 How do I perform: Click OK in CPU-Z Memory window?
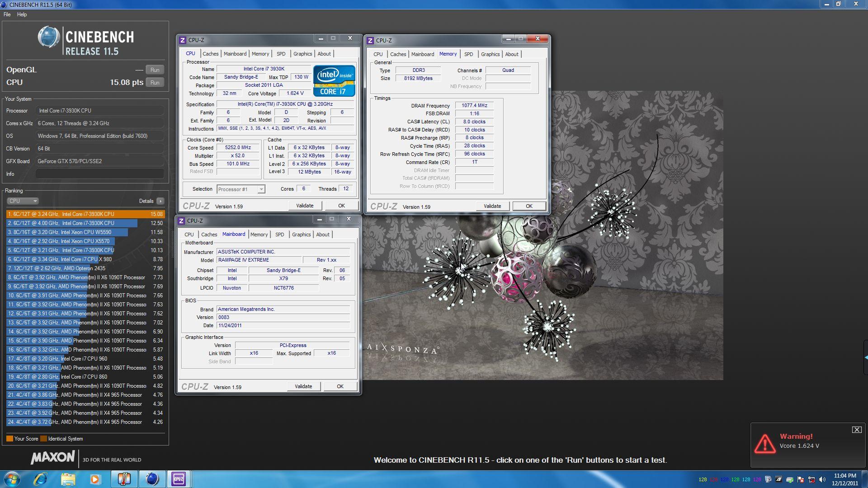click(x=529, y=206)
